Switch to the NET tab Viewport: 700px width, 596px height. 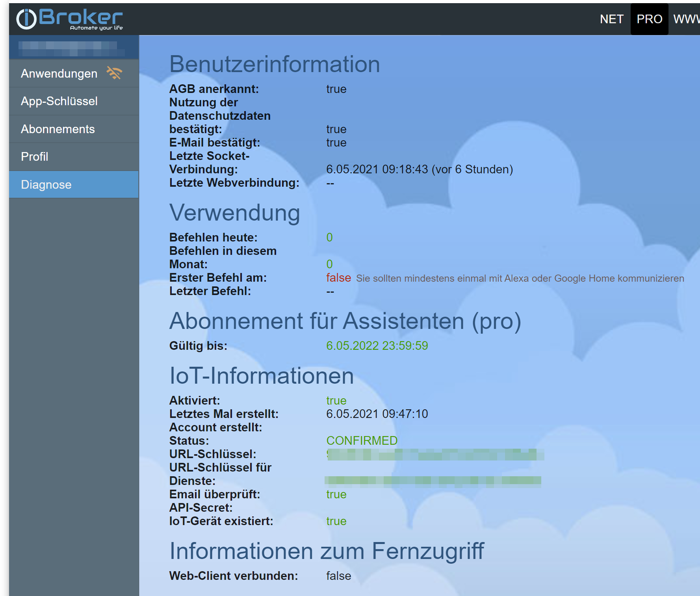(x=611, y=19)
